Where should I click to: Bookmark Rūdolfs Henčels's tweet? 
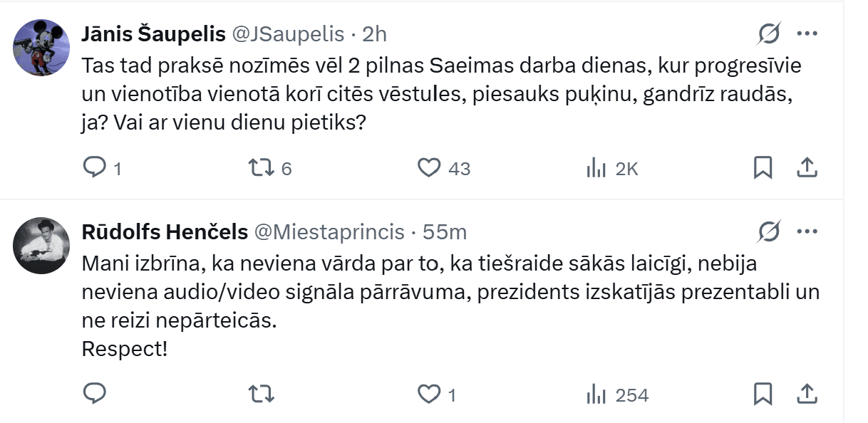pos(763,394)
